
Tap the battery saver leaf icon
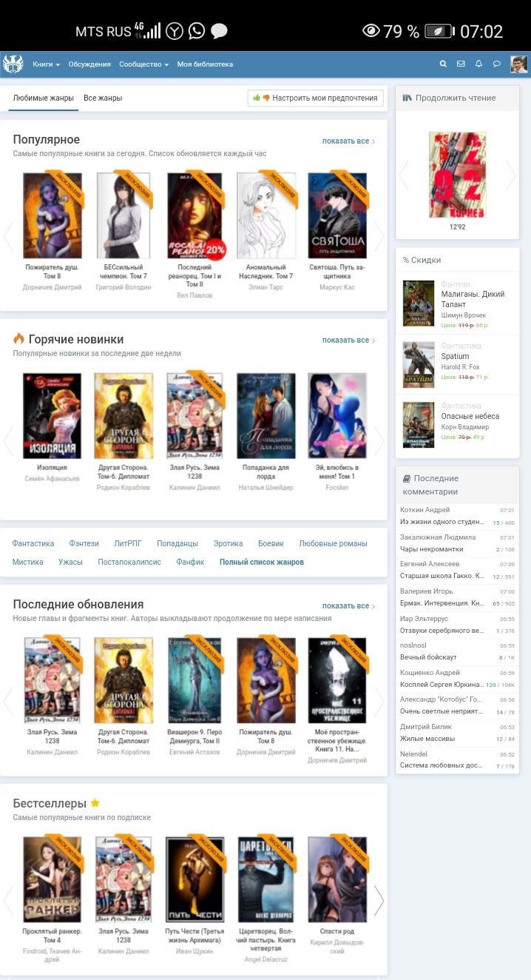439,31
